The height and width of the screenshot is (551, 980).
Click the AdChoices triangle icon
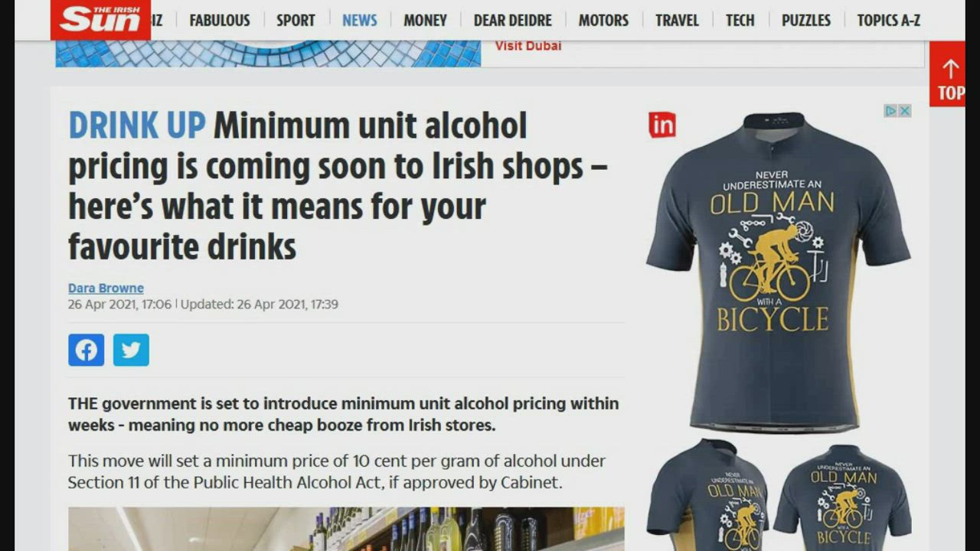pos(891,111)
